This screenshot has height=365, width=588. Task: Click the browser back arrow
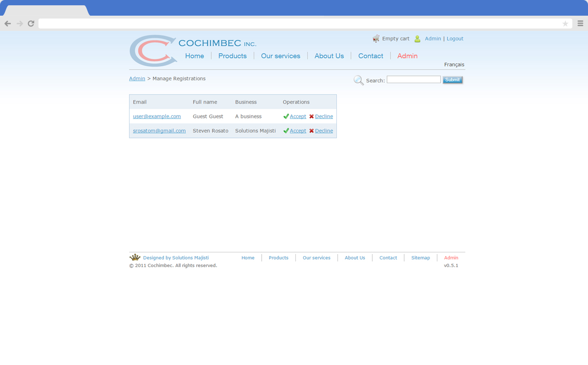pos(8,23)
